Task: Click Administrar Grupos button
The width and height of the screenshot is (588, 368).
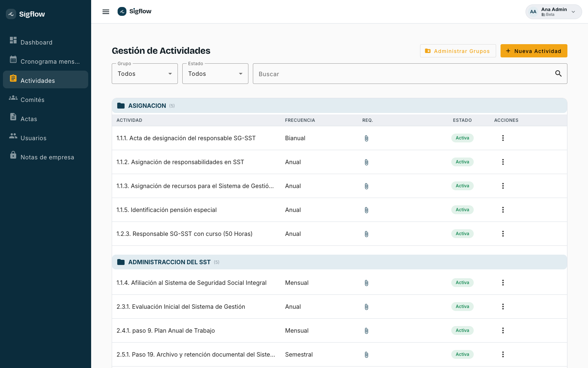Action: click(x=458, y=51)
